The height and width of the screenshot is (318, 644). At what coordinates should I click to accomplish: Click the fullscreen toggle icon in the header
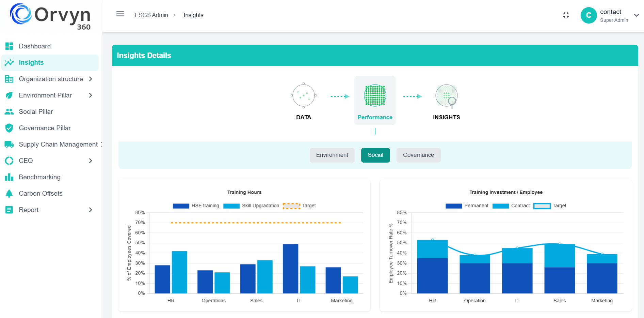(566, 15)
